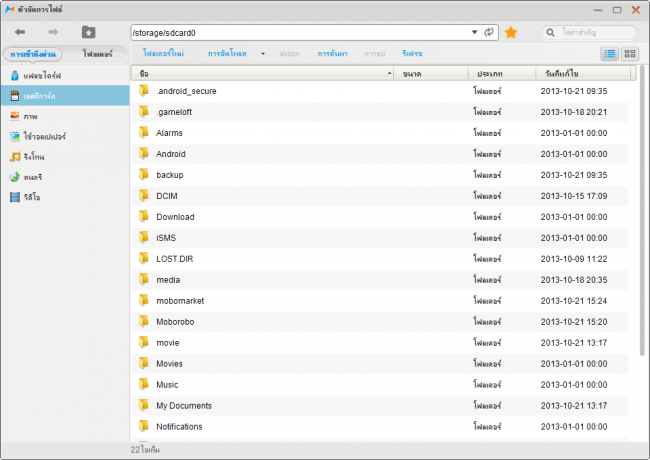Click date 2013-10-09 11:22 of LOST.DIR
The height and width of the screenshot is (460, 650).
point(574,259)
